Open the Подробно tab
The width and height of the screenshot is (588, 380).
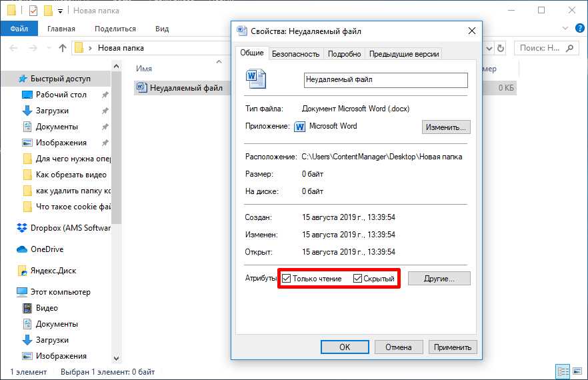pos(344,54)
